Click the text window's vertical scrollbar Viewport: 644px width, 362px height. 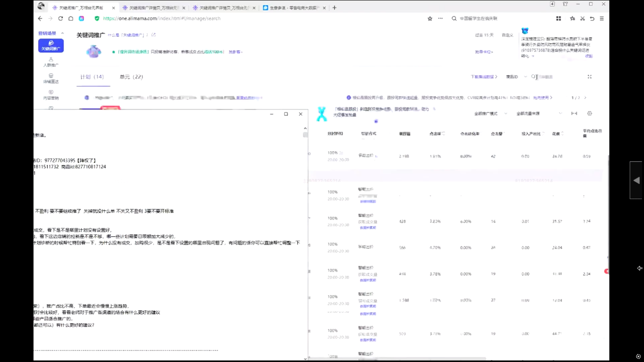pyautogui.click(x=305, y=201)
